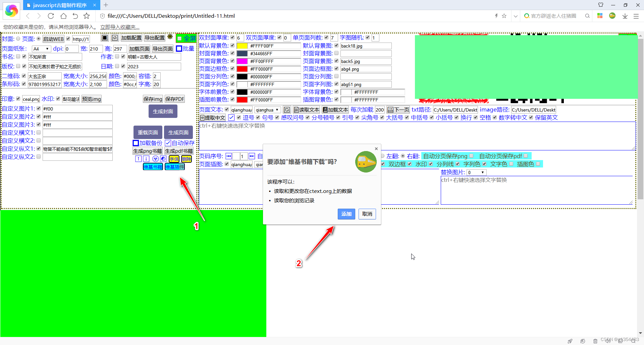
Task: Click the down arrow icon button
Action: pyautogui.click(x=146, y=159)
